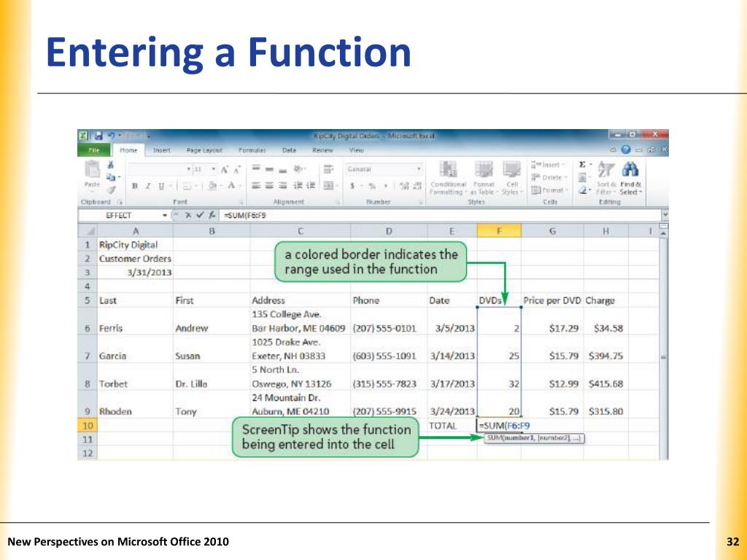Select row 10 header
Image resolution: width=747 pixels, height=560 pixels.
(88, 426)
